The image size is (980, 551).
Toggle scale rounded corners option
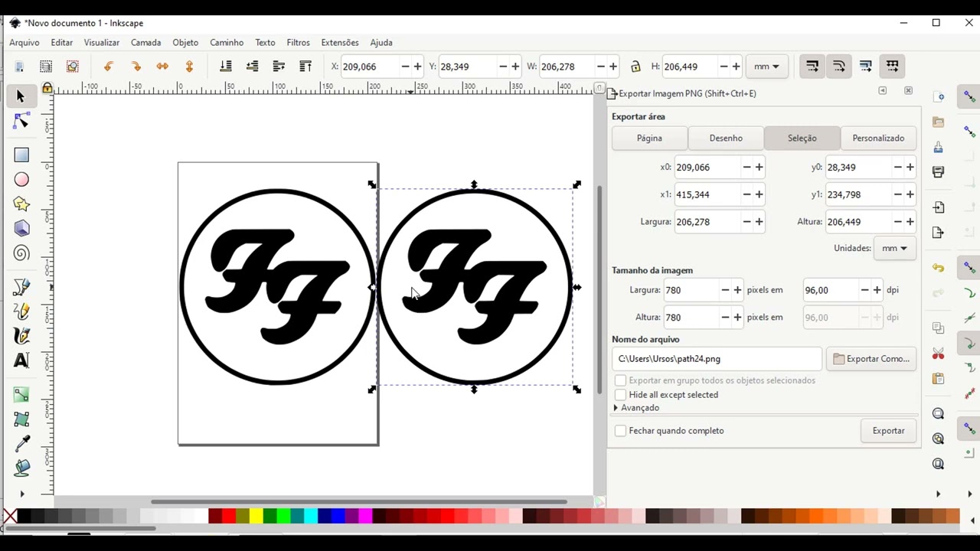838,67
